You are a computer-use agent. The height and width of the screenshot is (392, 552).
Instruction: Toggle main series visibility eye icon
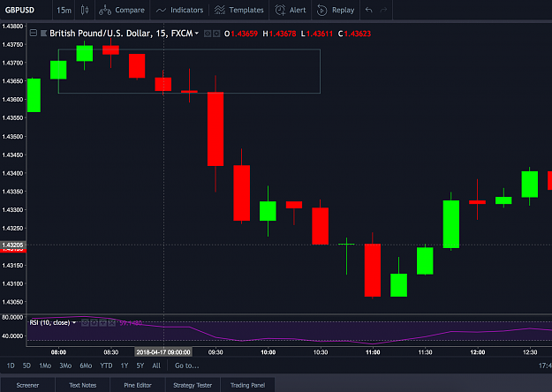coord(208,34)
